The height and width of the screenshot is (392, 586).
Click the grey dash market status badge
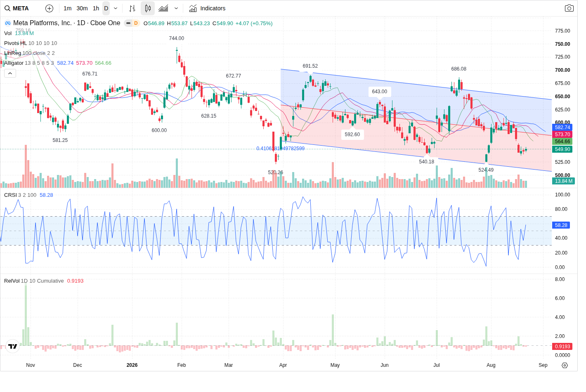tap(128, 23)
